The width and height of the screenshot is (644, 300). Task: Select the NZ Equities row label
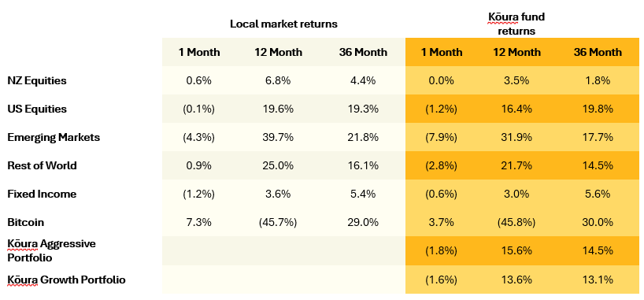pos(36,80)
